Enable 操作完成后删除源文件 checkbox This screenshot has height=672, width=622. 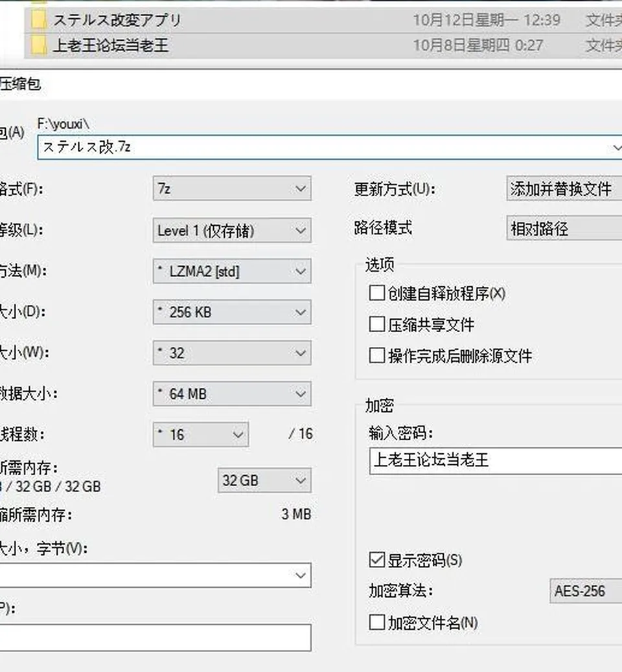[x=376, y=355]
